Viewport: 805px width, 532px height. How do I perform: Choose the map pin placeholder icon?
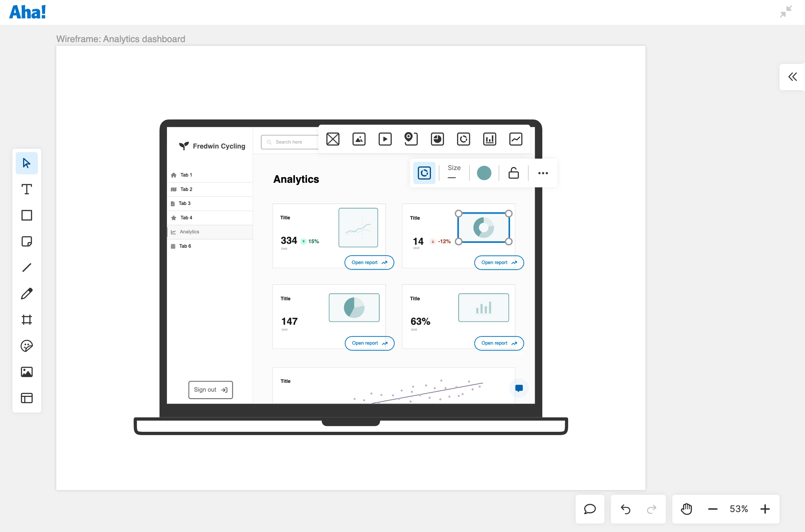(411, 139)
